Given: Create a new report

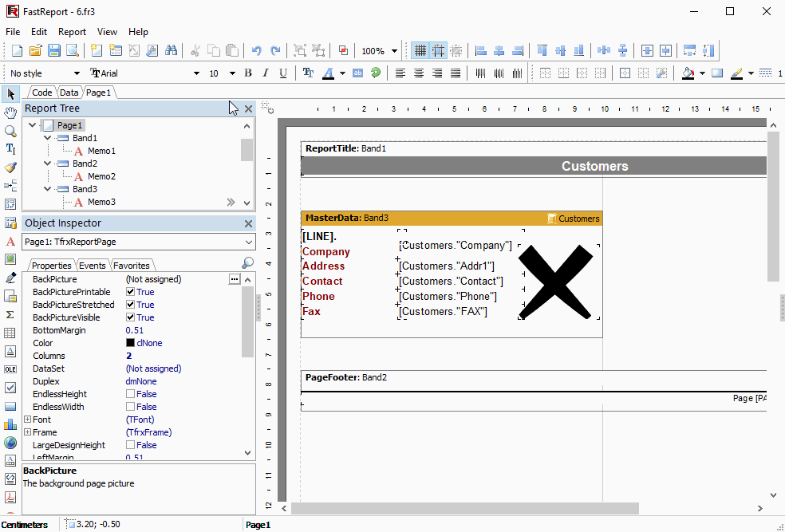Looking at the screenshot, I should pos(17,50).
